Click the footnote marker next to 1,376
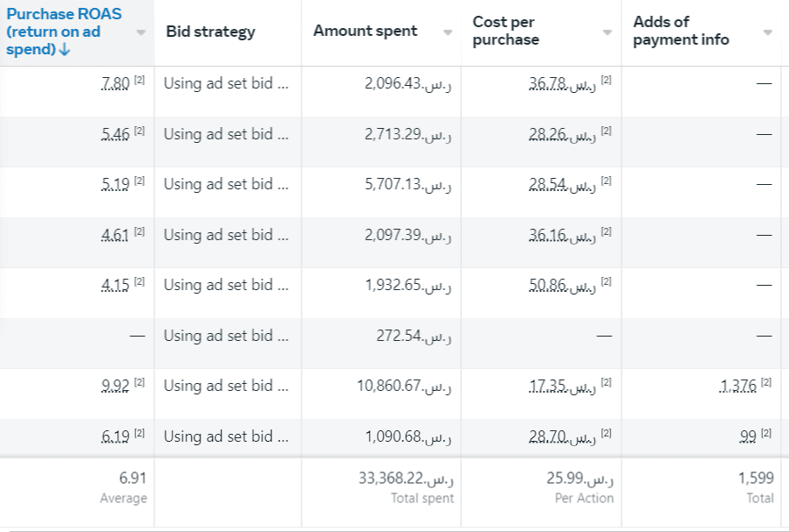Screen dimensions: 789x532 (766, 384)
